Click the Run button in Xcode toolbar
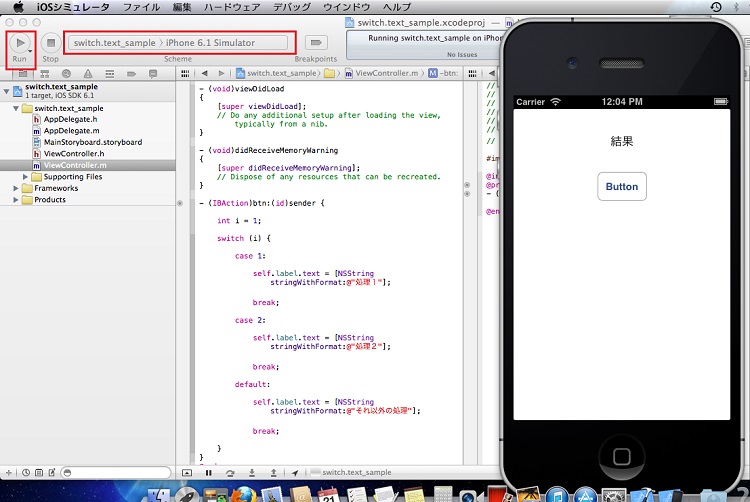The height and width of the screenshot is (502, 750). click(20, 44)
